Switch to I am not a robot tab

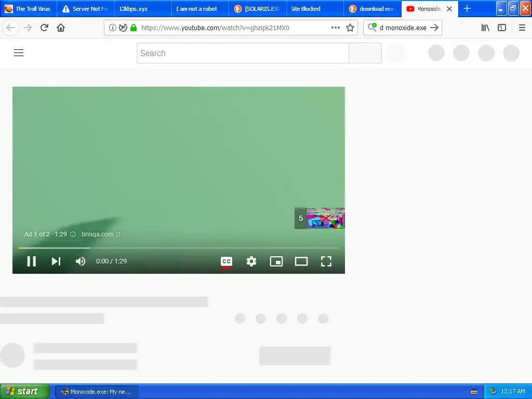point(200,9)
